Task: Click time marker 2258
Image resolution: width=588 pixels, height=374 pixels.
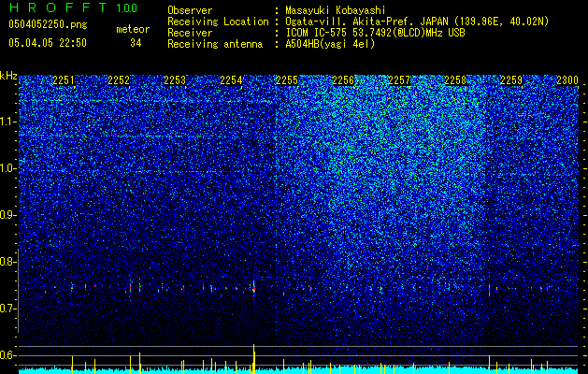Action: pyautogui.click(x=455, y=80)
